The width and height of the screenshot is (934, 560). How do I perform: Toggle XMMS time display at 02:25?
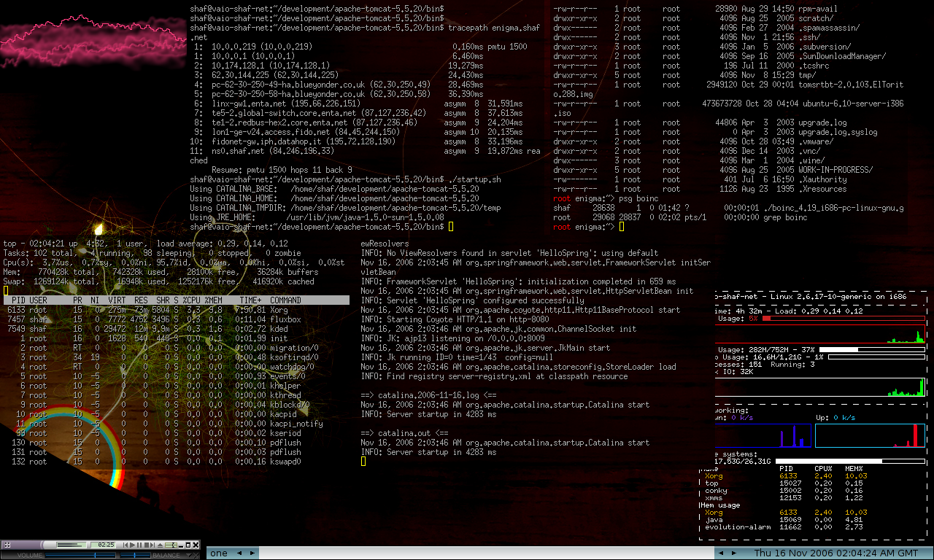point(104,545)
